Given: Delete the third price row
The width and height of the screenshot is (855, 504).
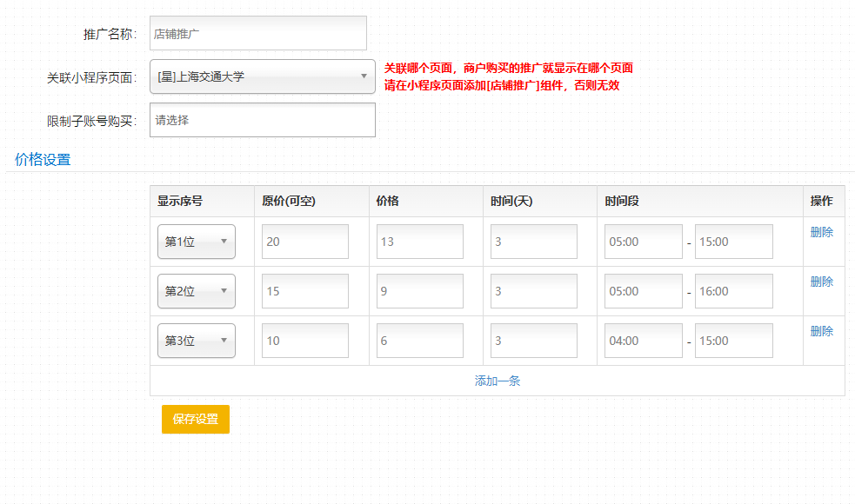Looking at the screenshot, I should [821, 331].
